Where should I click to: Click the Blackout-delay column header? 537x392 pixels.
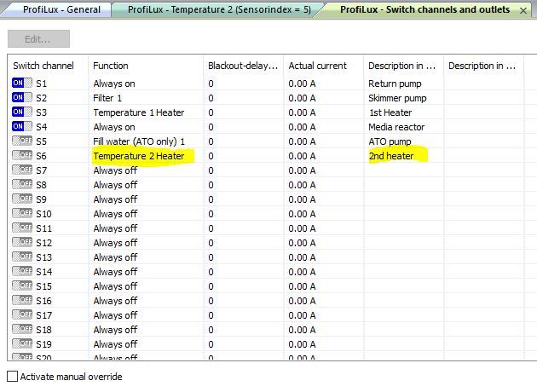244,66
